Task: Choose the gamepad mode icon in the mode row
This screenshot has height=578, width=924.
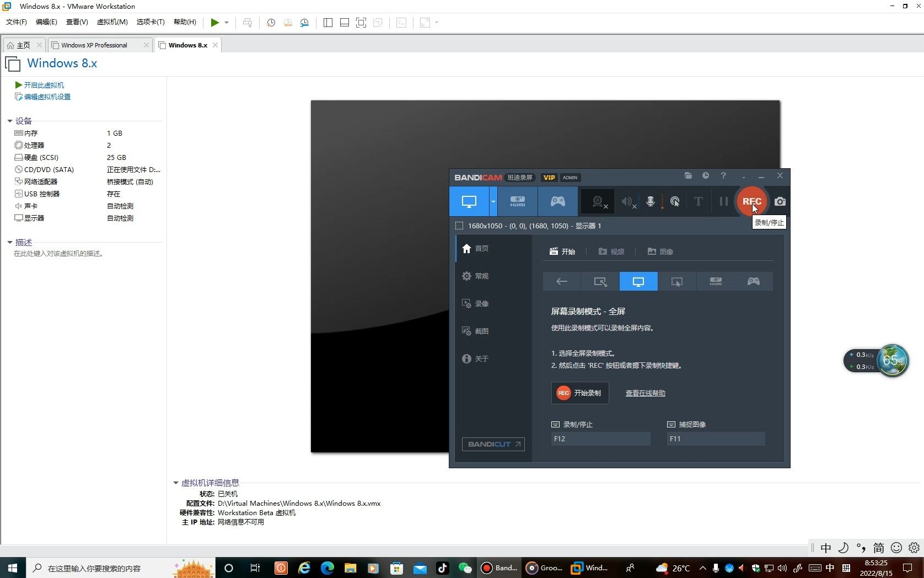Action: tap(753, 281)
